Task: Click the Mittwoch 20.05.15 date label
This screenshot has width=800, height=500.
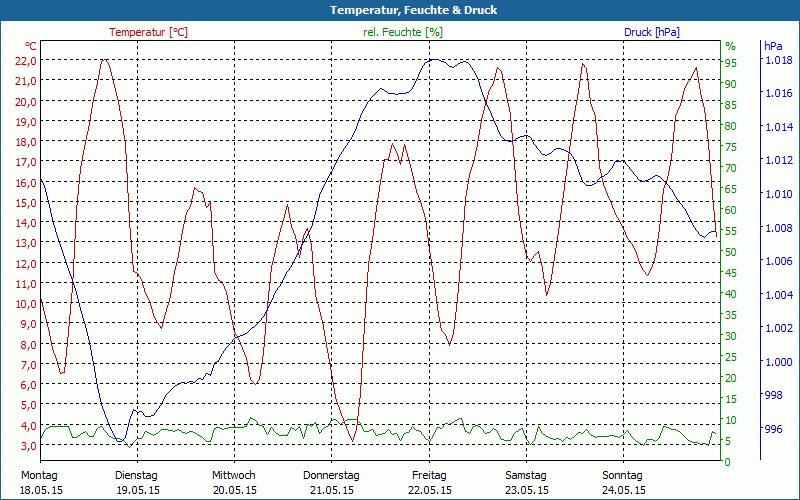Action: 234,482
